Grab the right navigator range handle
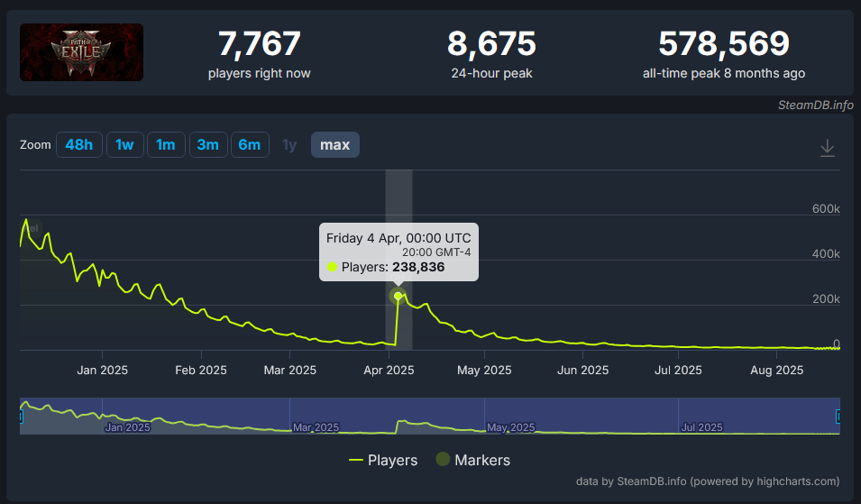Viewport: 861px width, 504px height. pyautogui.click(x=838, y=417)
